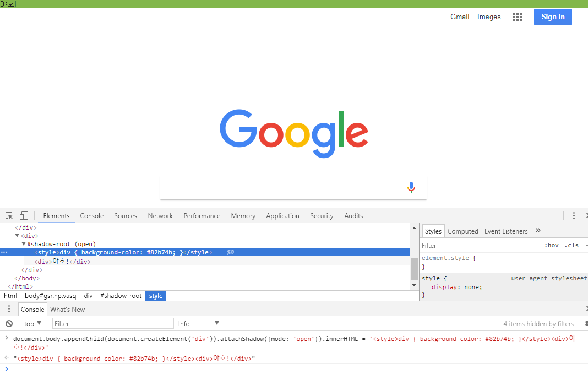The width and height of the screenshot is (588, 374).
Task: Select the Console drawer tab
Action: point(32,309)
